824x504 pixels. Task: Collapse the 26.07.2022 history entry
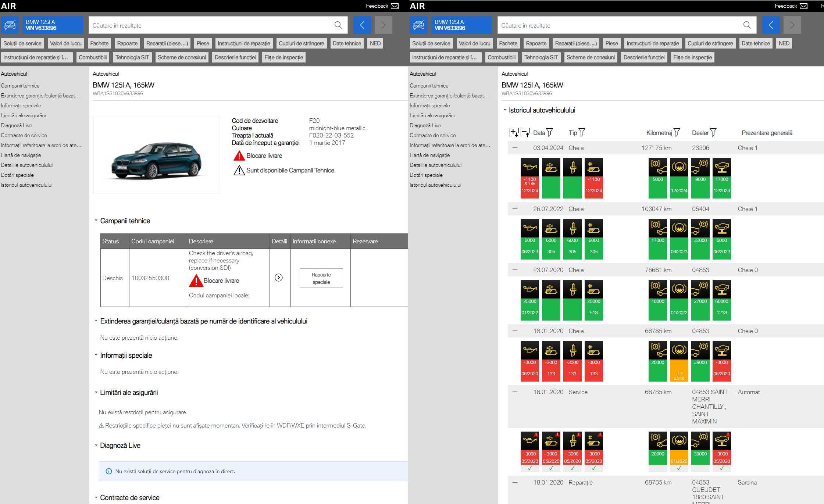click(515, 209)
